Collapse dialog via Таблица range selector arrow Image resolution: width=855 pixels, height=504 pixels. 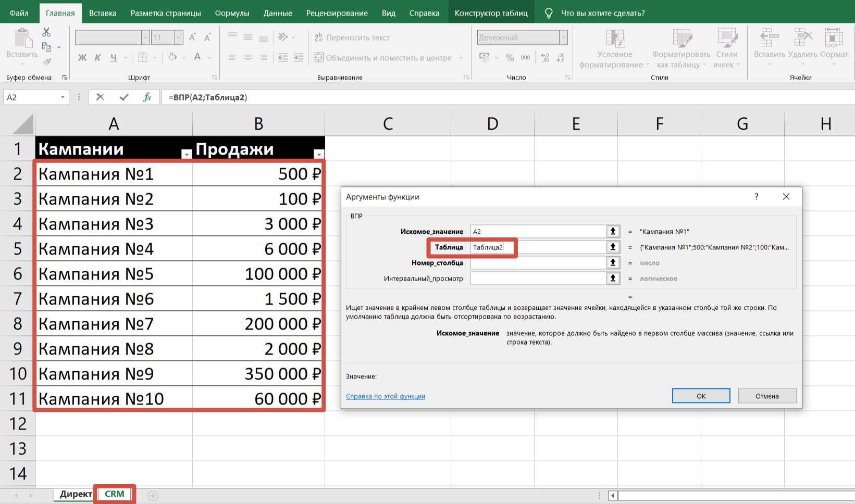613,247
